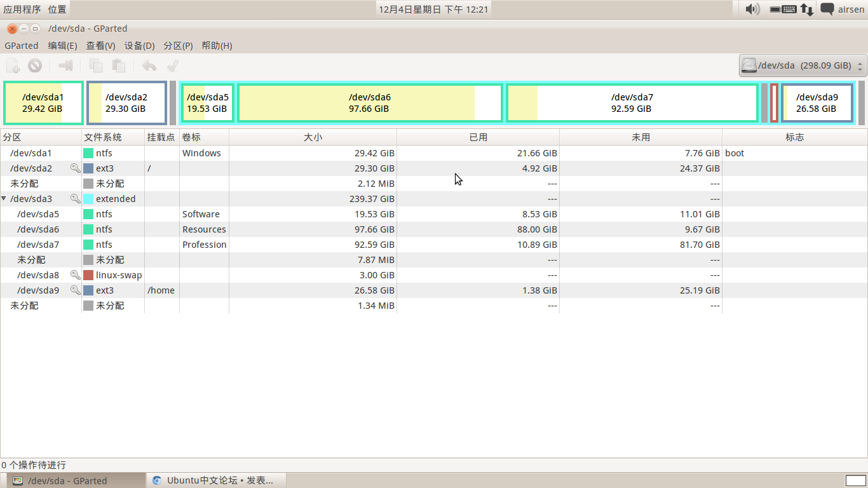This screenshot has width=868, height=488.
Task: Click the 挂载点 column header
Action: (x=162, y=137)
